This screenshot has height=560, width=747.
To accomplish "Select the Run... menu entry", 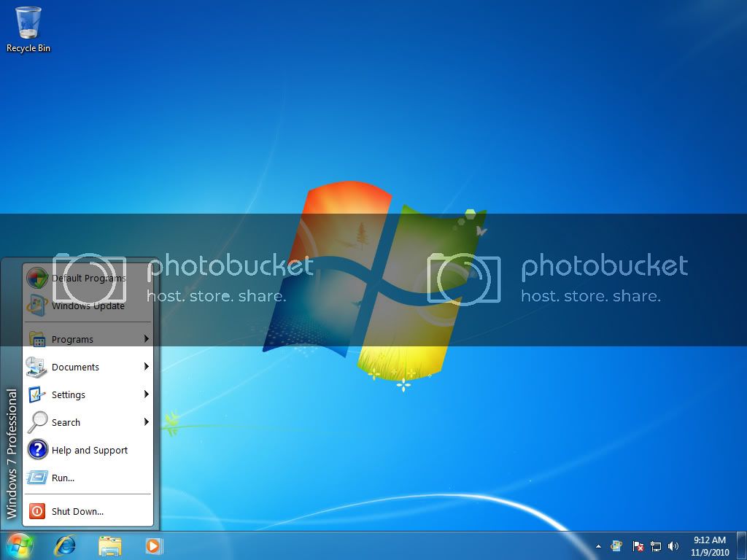I will point(88,478).
